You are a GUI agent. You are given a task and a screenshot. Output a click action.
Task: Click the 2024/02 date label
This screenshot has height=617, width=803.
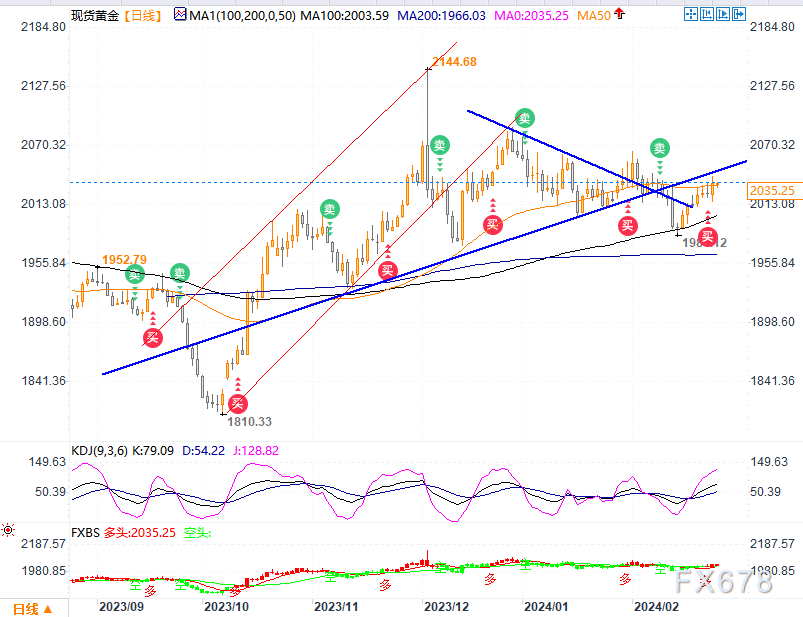[x=656, y=607]
